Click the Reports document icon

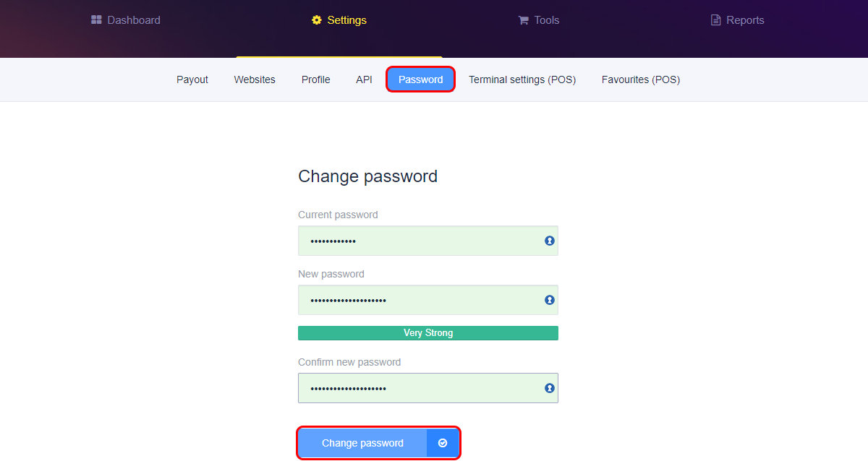click(716, 20)
